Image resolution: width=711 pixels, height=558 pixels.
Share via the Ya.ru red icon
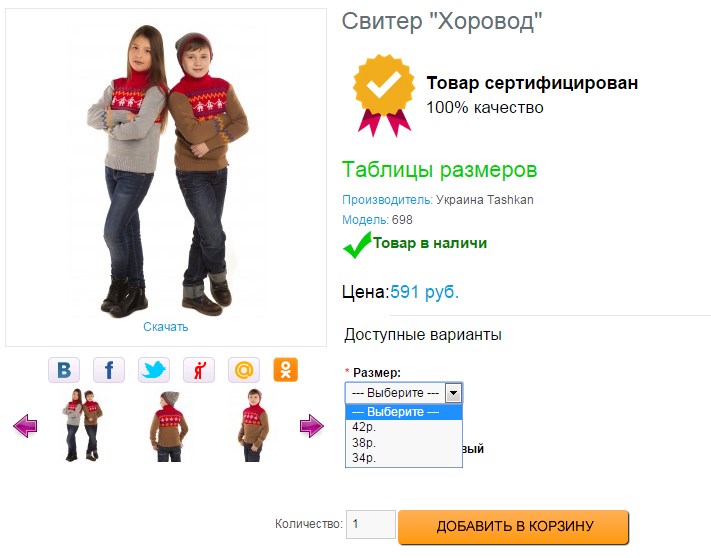tap(199, 370)
